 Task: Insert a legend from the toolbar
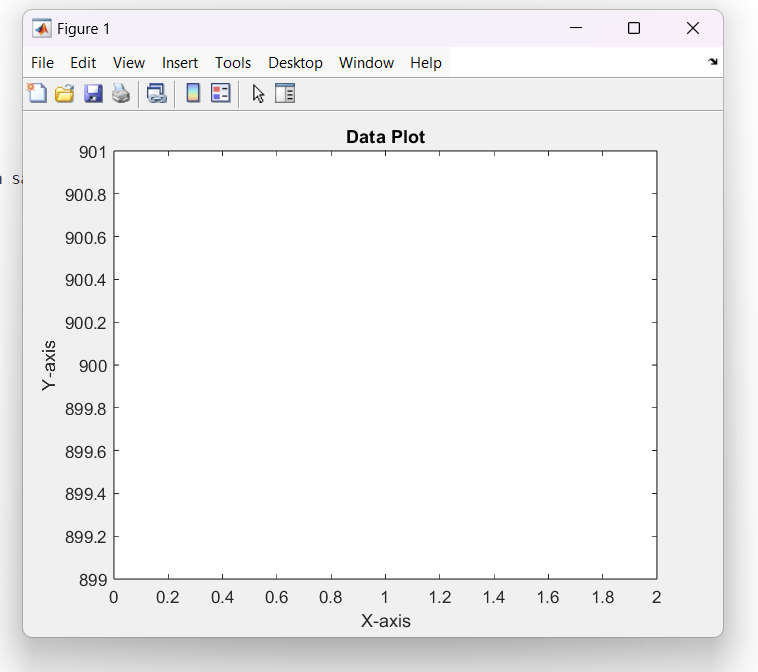221,93
